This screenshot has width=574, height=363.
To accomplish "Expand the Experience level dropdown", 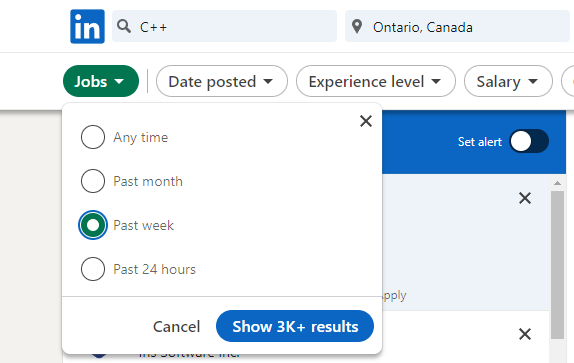I will (x=376, y=81).
